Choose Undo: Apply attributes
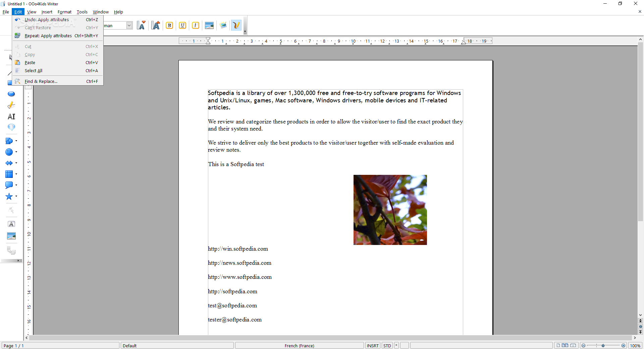The height and width of the screenshot is (349, 644). (58, 20)
